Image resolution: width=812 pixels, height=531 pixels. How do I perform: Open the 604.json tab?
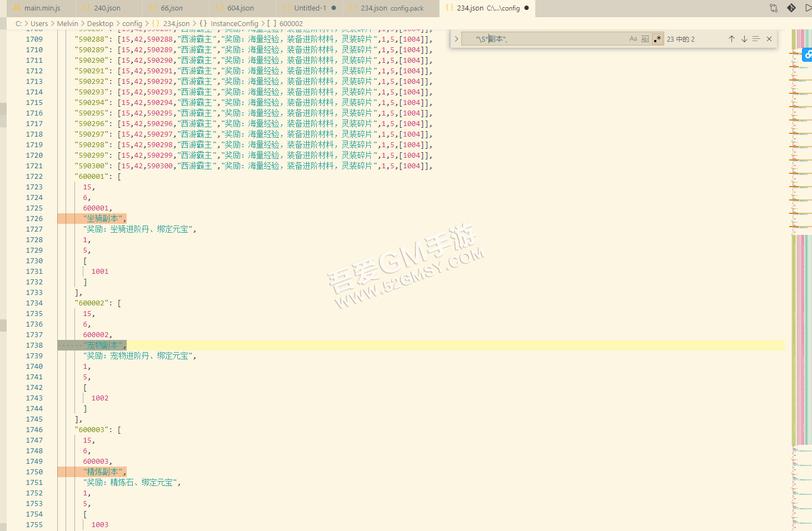(240, 8)
